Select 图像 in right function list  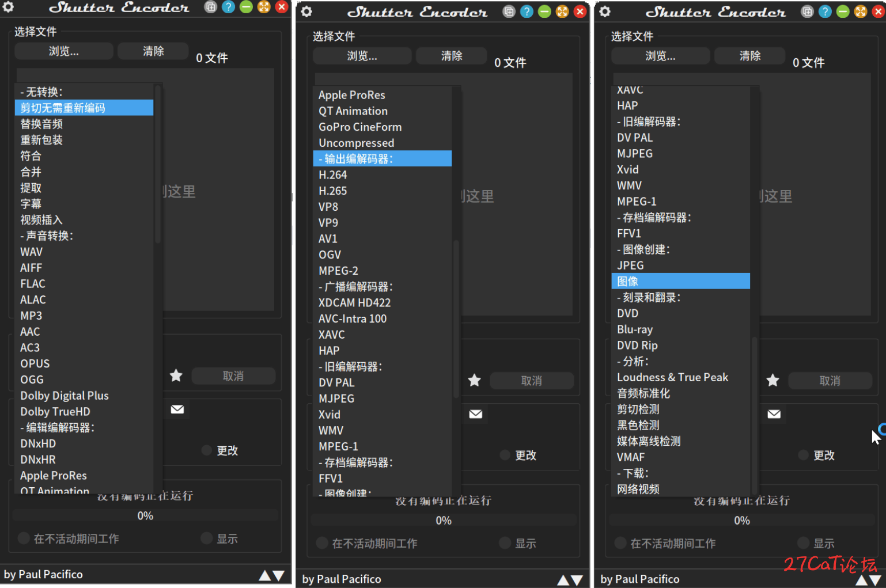[x=681, y=281]
